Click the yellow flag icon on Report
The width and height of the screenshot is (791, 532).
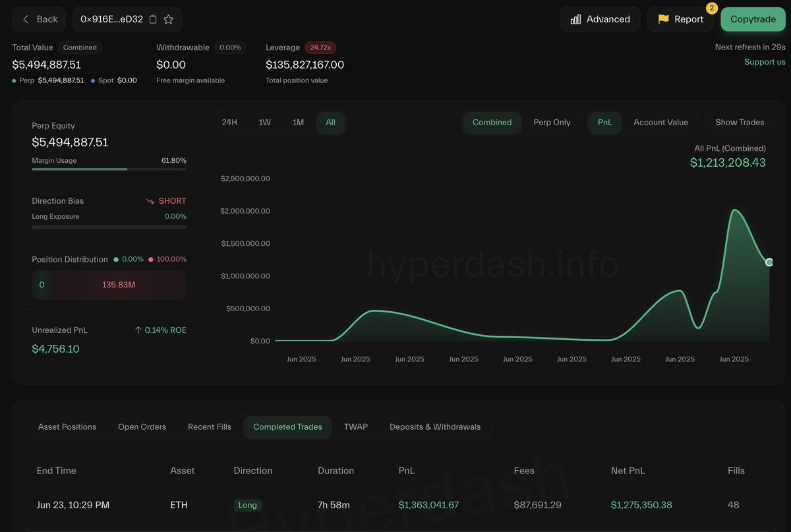664,19
